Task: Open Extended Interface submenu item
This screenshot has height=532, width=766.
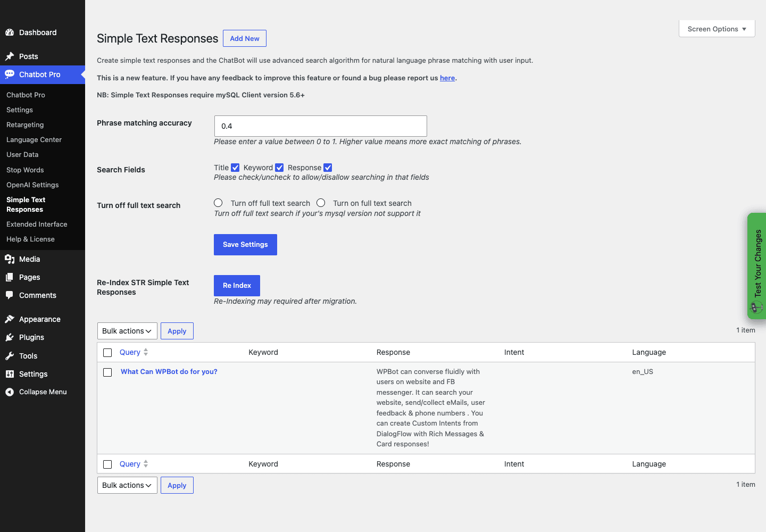Action: (37, 224)
